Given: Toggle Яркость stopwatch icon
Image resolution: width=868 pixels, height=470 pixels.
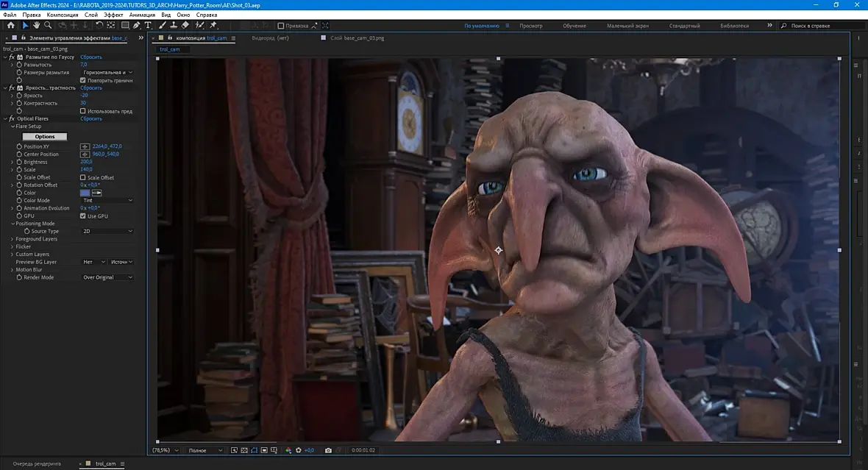Looking at the screenshot, I should pos(19,95).
